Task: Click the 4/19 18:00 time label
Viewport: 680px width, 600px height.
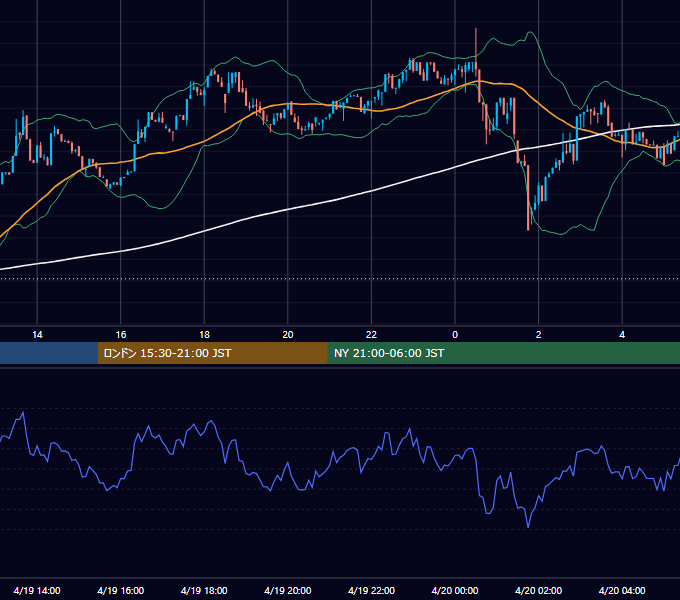Action: pos(204,590)
